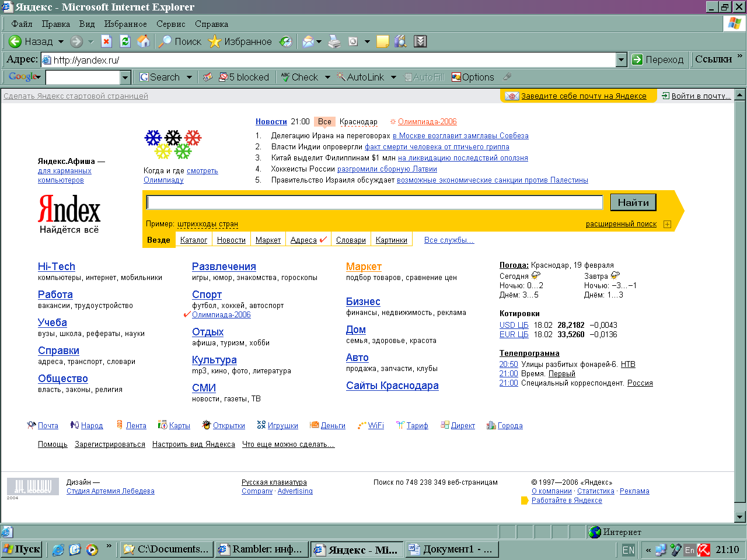
Task: Open the Открытки postcards icon link
Action: (x=224, y=425)
